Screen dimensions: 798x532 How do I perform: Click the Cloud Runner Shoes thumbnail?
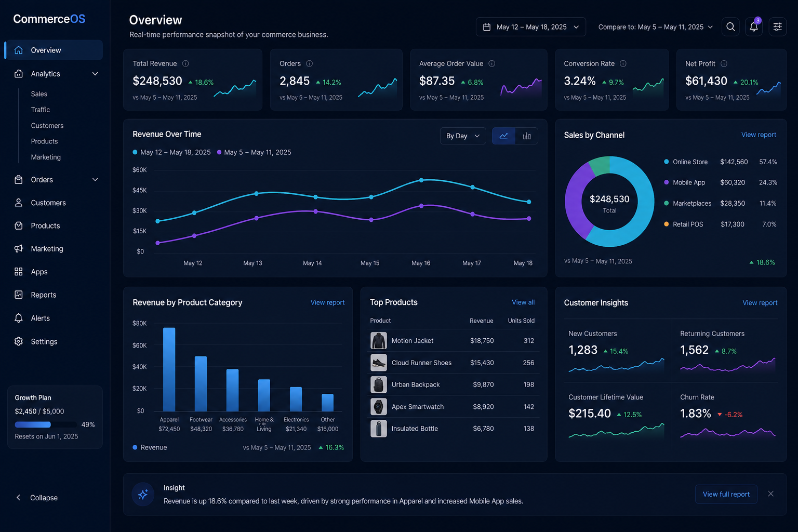(x=379, y=363)
